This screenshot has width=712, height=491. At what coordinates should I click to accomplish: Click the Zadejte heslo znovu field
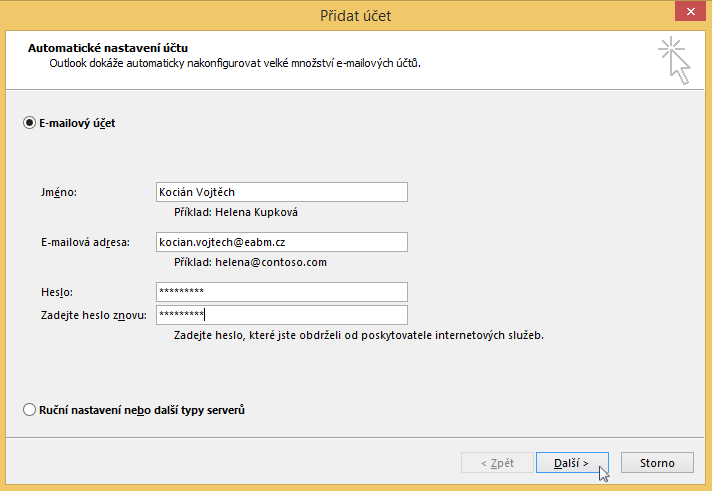click(282, 315)
